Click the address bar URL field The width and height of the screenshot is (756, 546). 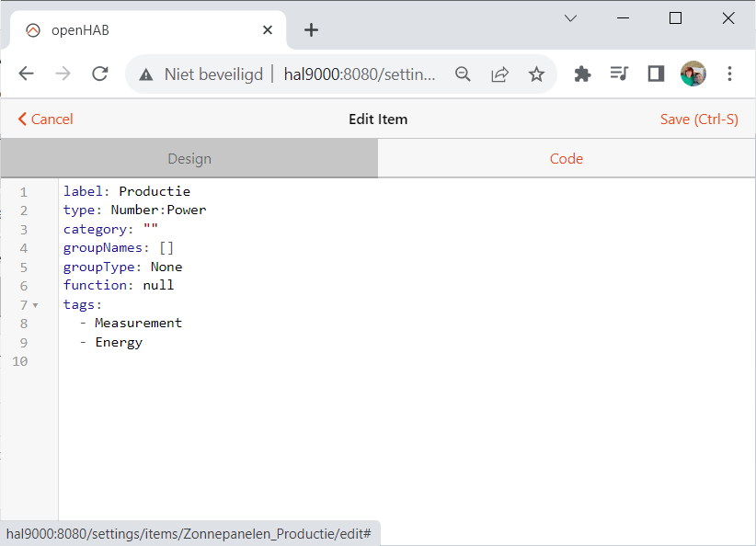tap(359, 74)
